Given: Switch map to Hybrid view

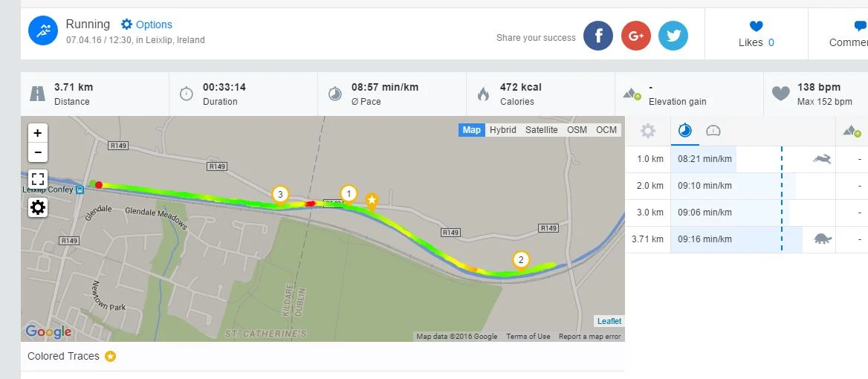Looking at the screenshot, I should click(502, 130).
